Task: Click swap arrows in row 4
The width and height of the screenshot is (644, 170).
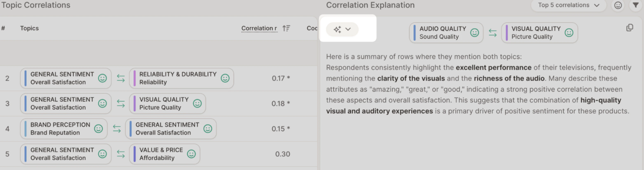Action: (x=116, y=129)
